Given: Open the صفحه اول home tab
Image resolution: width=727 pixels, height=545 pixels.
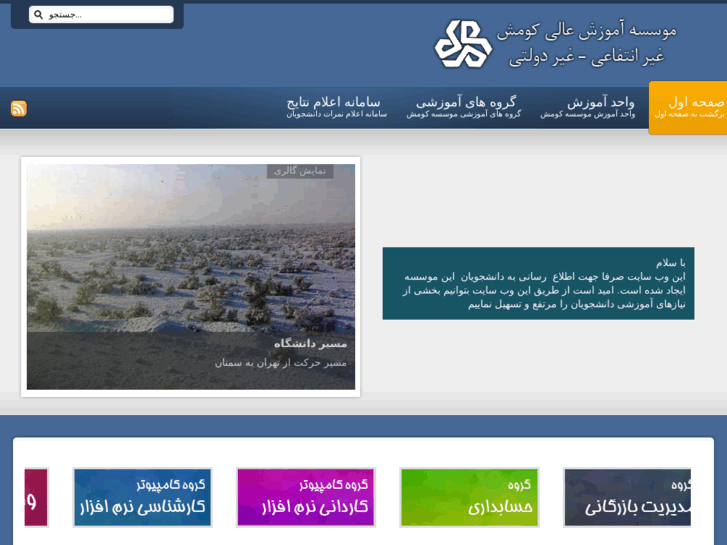Looking at the screenshot, I should tap(688, 108).
